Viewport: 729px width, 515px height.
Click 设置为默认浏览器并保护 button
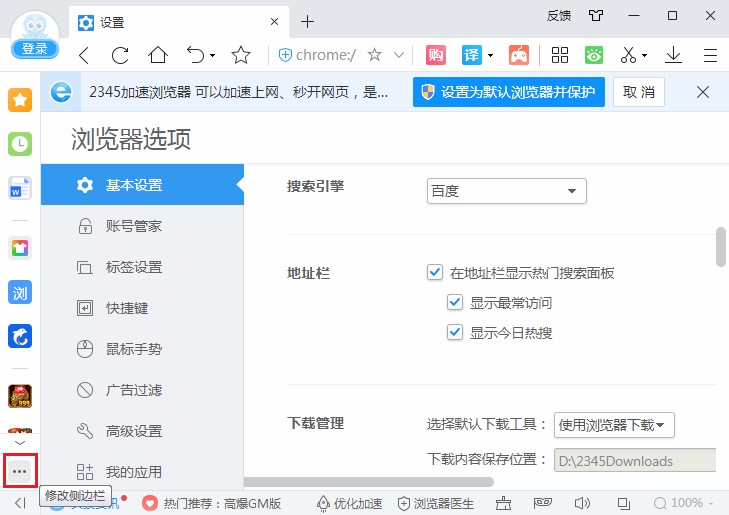509,92
